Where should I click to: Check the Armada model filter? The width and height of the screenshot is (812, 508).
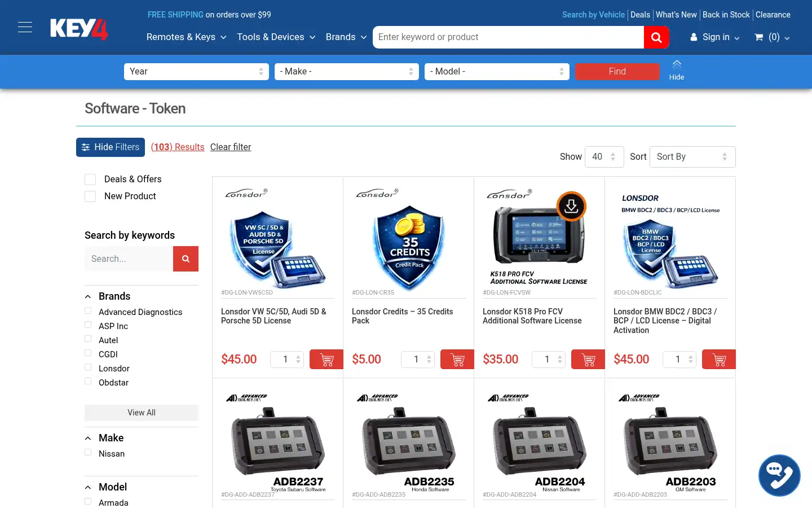[88, 501]
